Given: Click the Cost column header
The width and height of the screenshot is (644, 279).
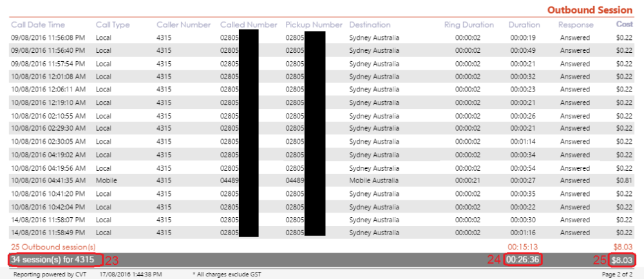Looking at the screenshot, I should coord(624,24).
